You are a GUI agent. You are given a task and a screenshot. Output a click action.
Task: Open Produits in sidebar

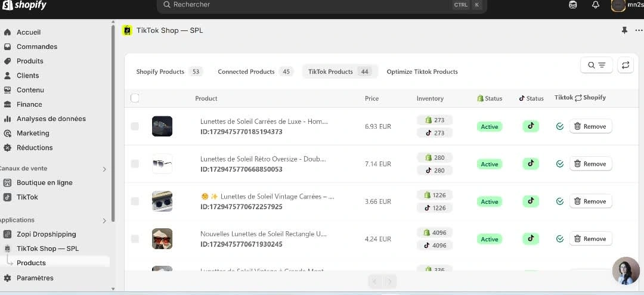(x=30, y=61)
